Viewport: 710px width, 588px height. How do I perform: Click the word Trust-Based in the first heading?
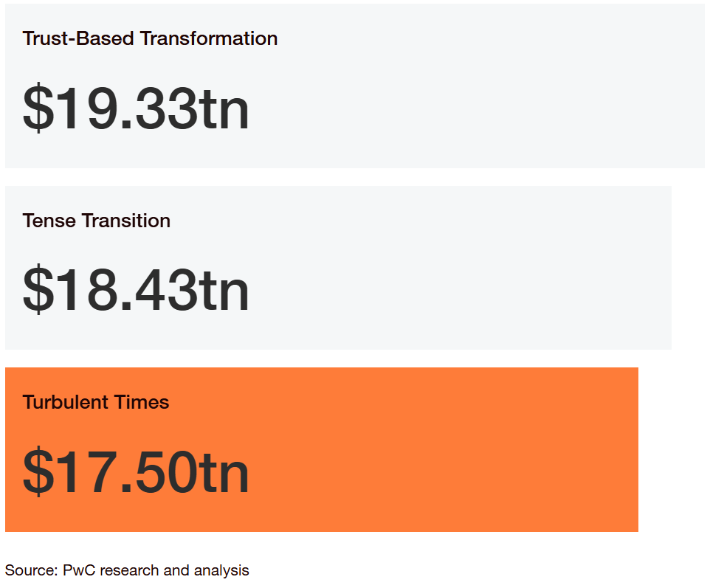point(78,38)
